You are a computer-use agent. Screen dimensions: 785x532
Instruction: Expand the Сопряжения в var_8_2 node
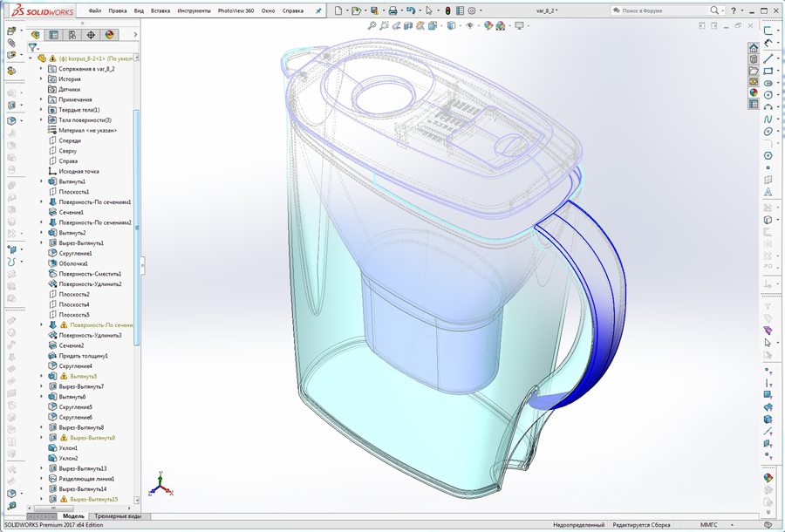[42, 69]
